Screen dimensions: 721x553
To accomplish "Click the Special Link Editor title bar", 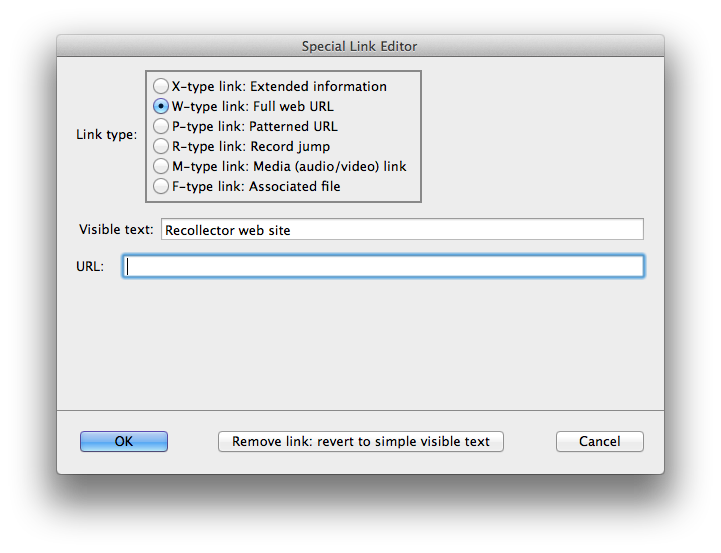I will point(360,46).
